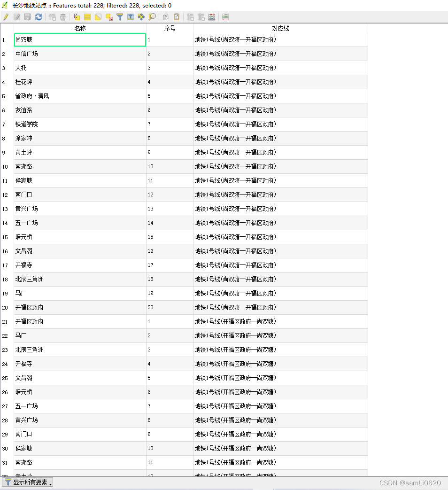
Task: Click the invert selection icon
Action: click(98, 17)
